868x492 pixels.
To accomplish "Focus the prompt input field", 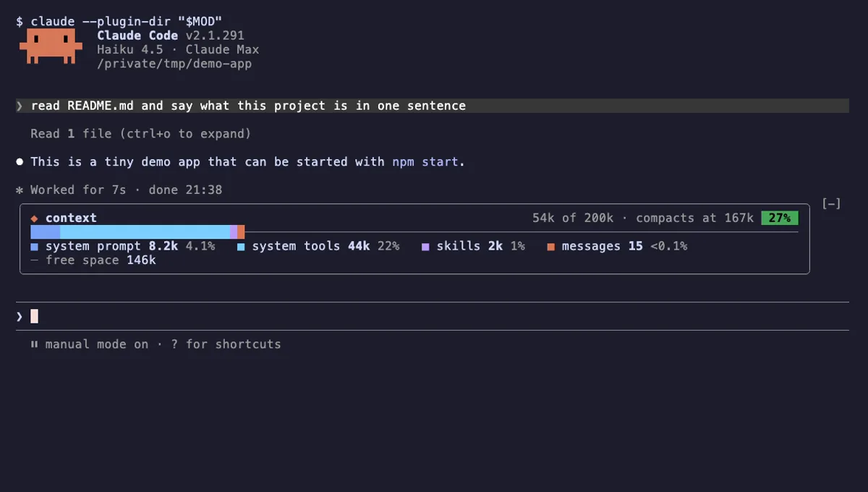I will click(x=433, y=316).
